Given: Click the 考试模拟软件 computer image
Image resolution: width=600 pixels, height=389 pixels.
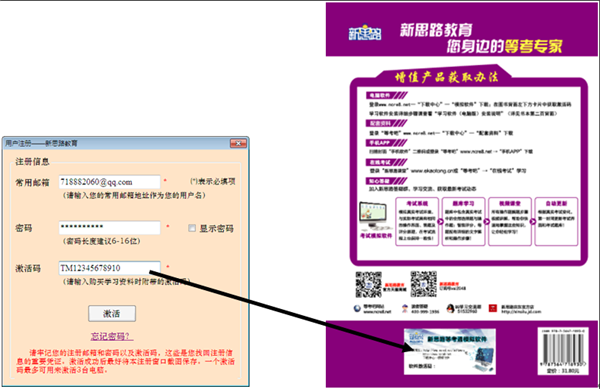Looking at the screenshot, I should click(373, 216).
